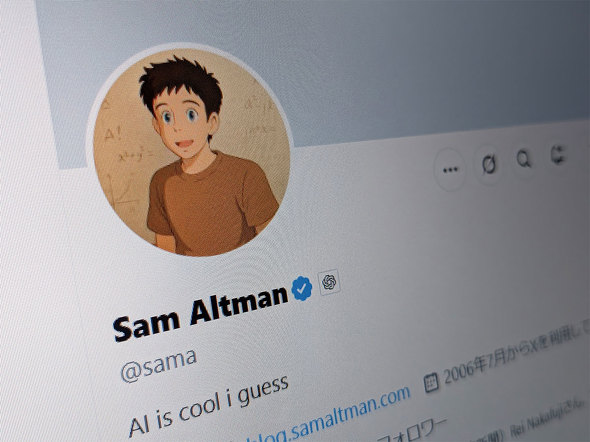This screenshot has height=442, width=590.
Task: Click the blue verified checkmark badge
Action: tap(302, 288)
